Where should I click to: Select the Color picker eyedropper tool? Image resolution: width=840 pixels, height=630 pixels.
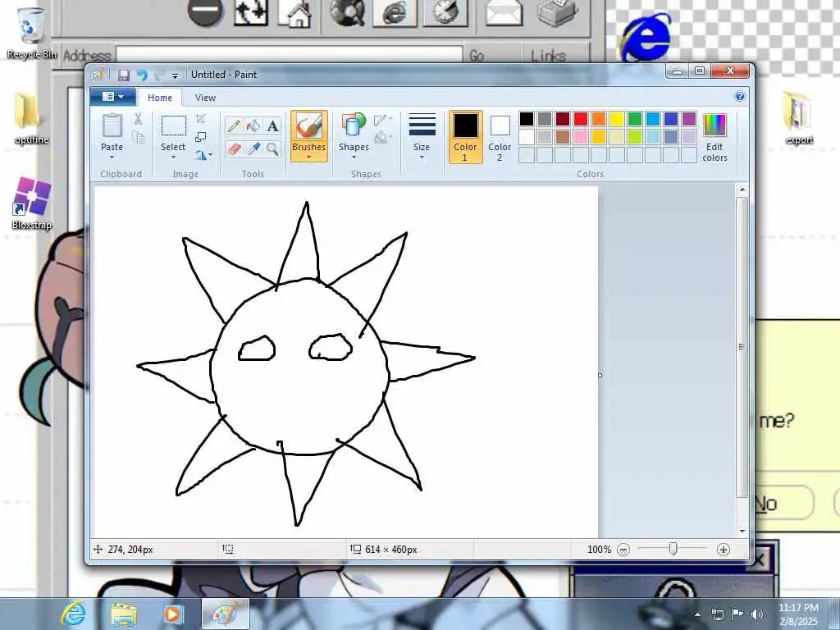253,148
